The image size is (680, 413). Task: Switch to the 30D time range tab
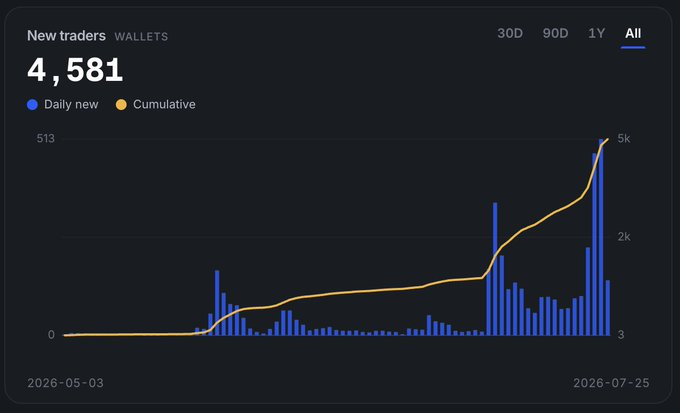[510, 33]
